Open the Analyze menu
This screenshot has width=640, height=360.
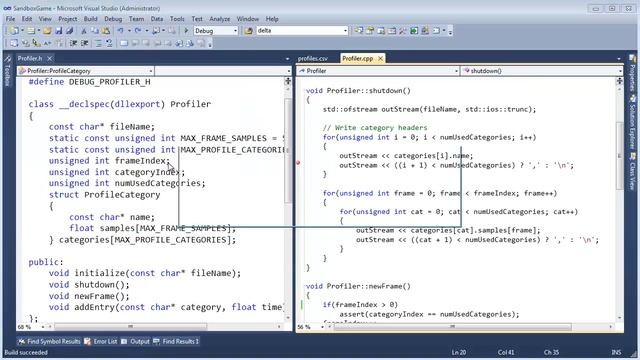click(220, 19)
